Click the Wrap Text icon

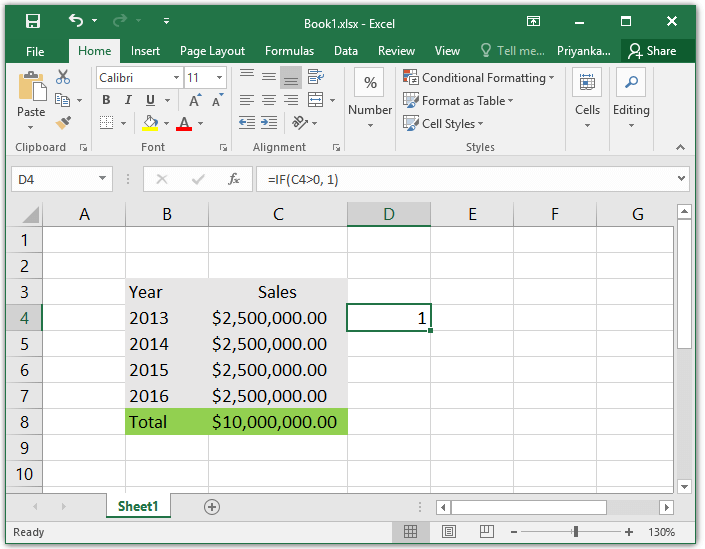(316, 77)
